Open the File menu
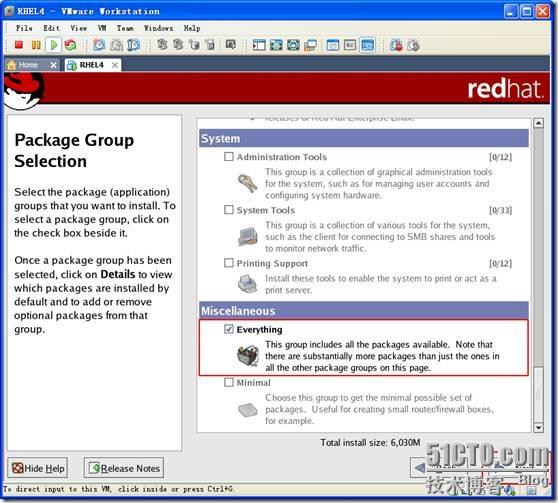The image size is (558, 503). (x=24, y=28)
